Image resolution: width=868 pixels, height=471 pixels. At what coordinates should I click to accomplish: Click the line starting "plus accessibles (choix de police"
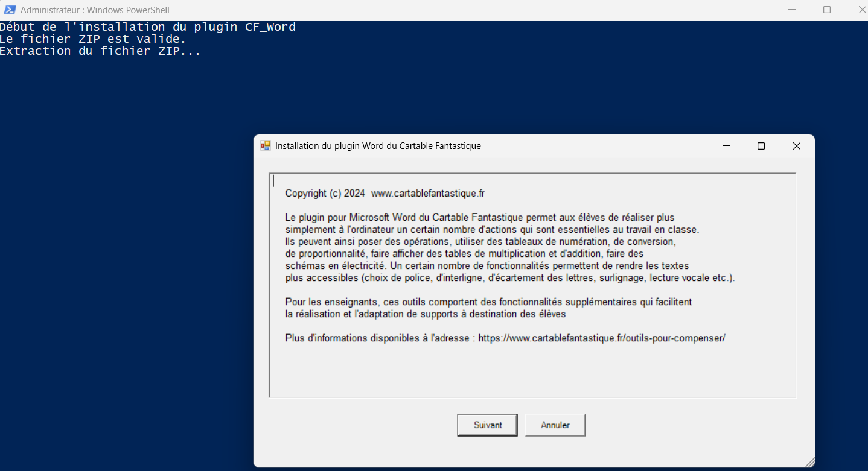[x=510, y=278]
